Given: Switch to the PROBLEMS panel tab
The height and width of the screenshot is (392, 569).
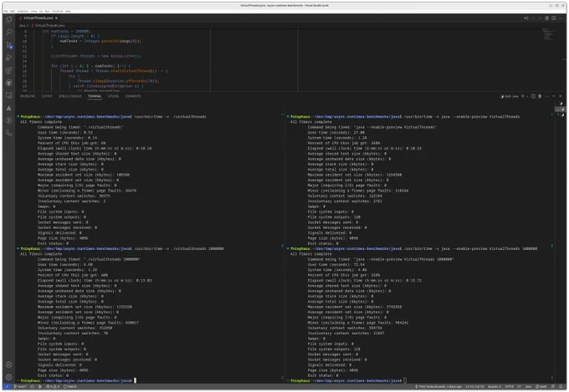Looking at the screenshot, I should point(28,96).
